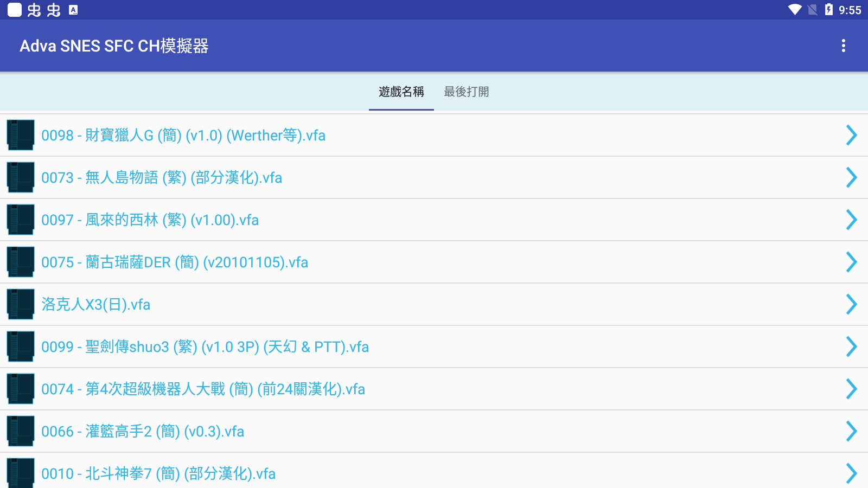The image size is (868, 488).
Task: Expand the chevron for 蘭古瑞薩DER entry
Action: [850, 262]
